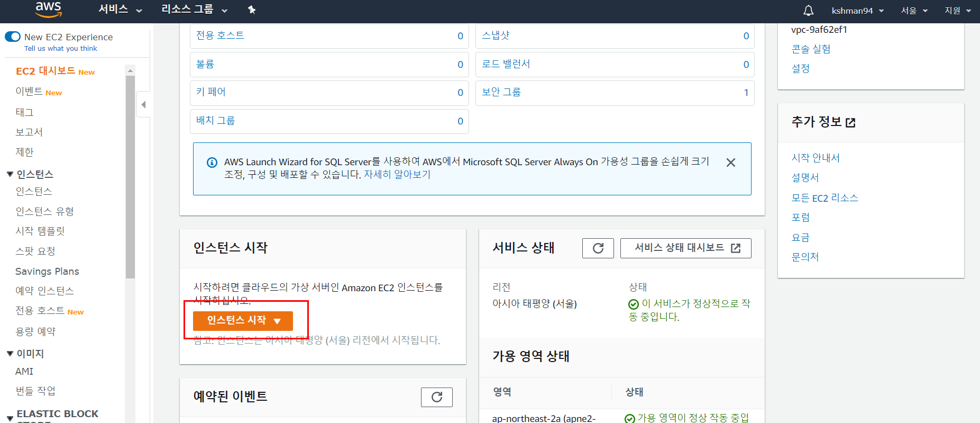
Task: Open the kshman94 account menu
Action: click(858, 11)
